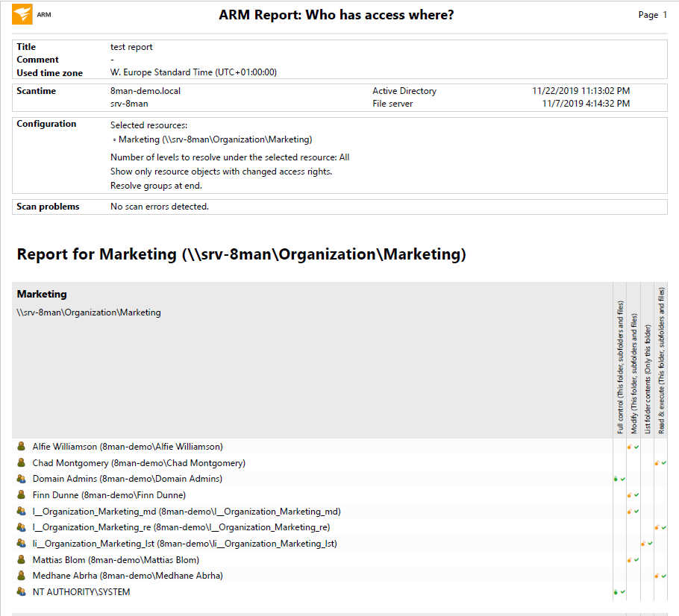Select the NT AUTHORITY\SYSTEM row name

tap(81, 591)
